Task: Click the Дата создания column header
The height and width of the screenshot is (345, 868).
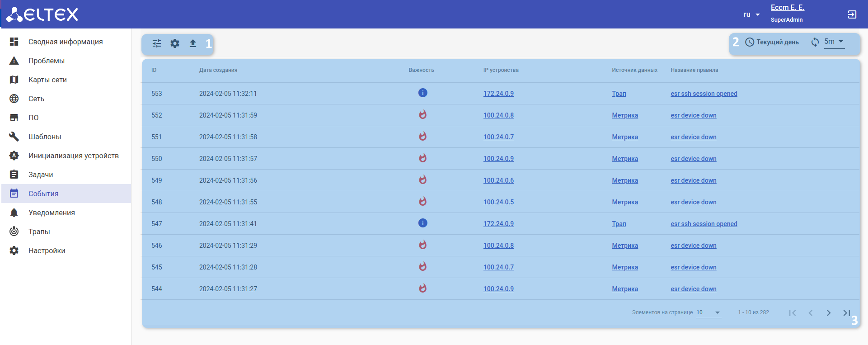Action: pos(218,70)
